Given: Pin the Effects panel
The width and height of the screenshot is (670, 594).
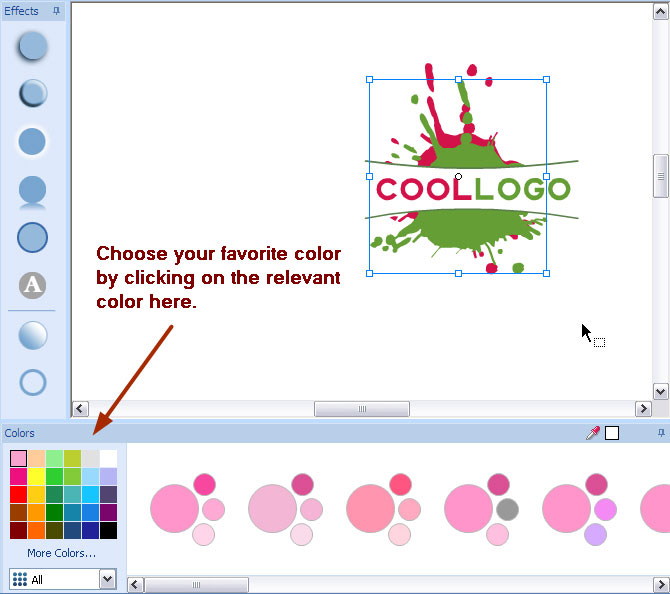Looking at the screenshot, I should 56,11.
